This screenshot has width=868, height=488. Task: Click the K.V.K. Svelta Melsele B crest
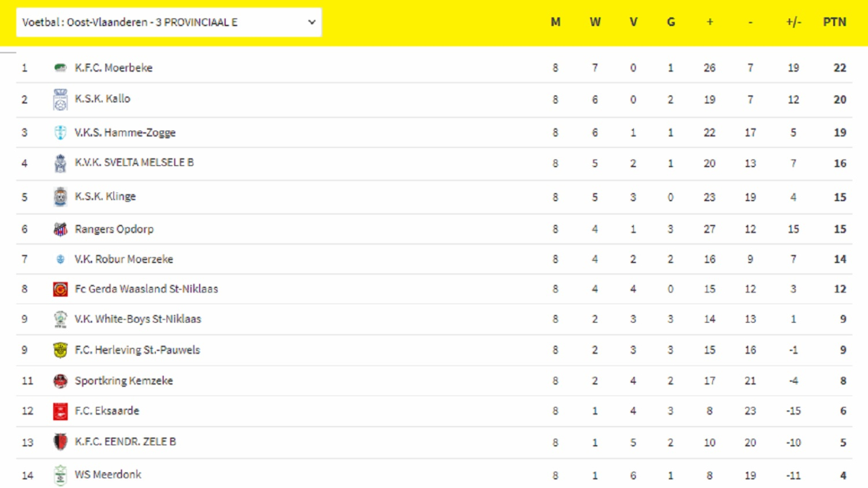click(60, 163)
